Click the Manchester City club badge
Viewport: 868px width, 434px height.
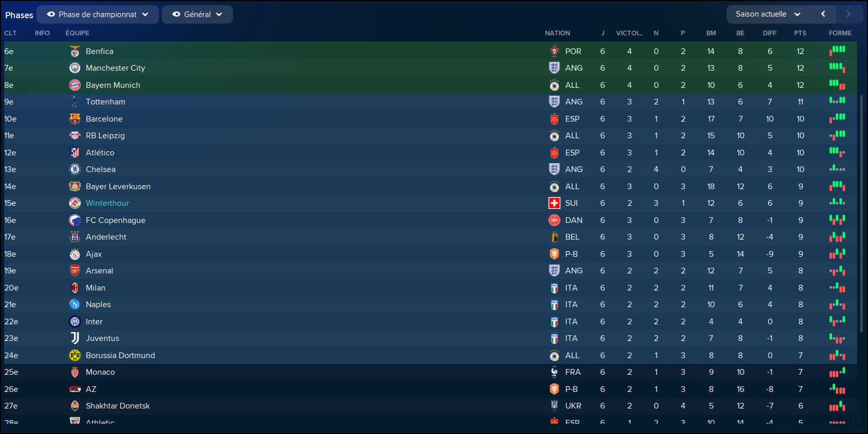click(x=75, y=68)
